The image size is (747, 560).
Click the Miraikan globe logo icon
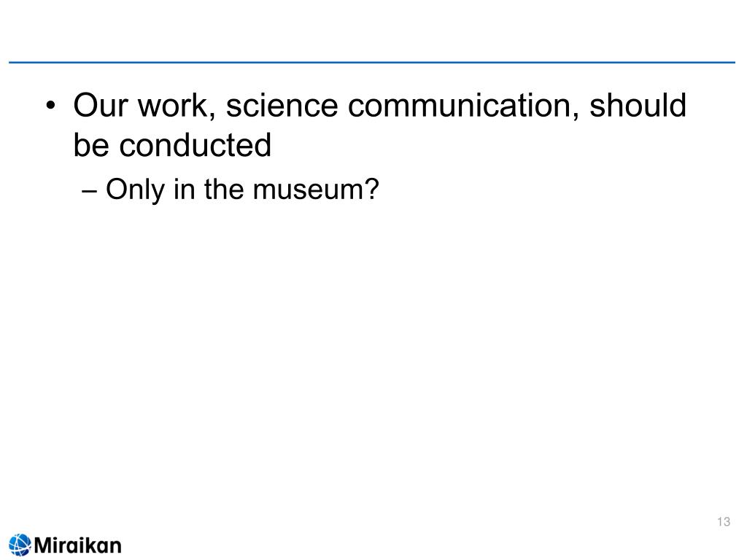point(20,545)
